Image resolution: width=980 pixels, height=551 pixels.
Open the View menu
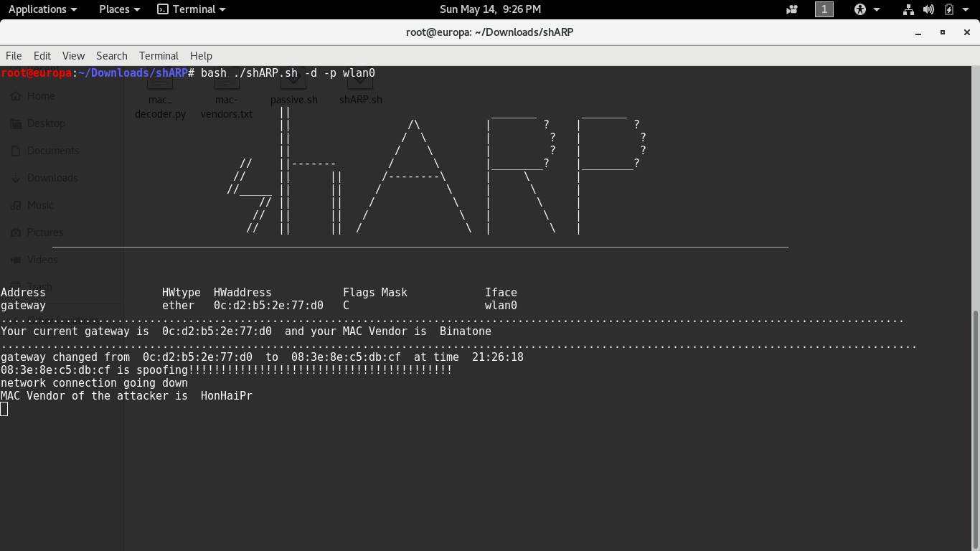tap(73, 55)
